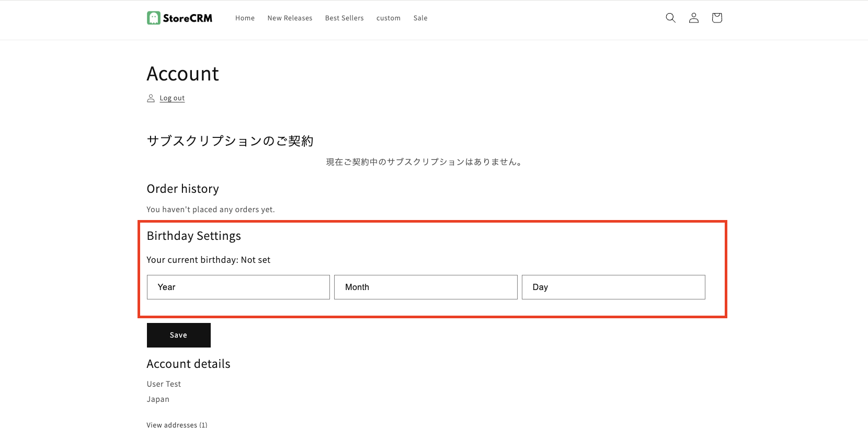Click the person icon beside Log out
Image resolution: width=868 pixels, height=428 pixels.
151,98
